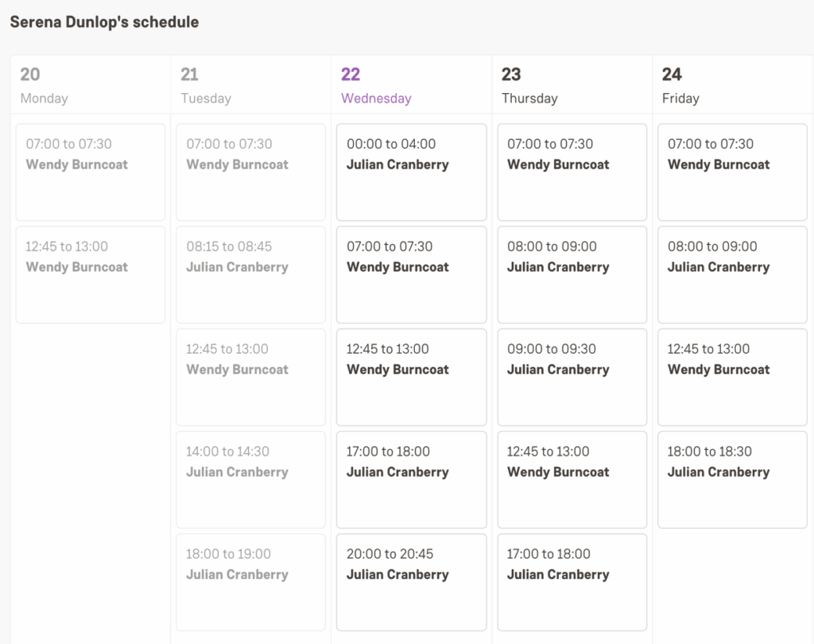814x644 pixels.
Task: Open Monday's 12:45 to 13:00 appointment
Action: pos(91,274)
